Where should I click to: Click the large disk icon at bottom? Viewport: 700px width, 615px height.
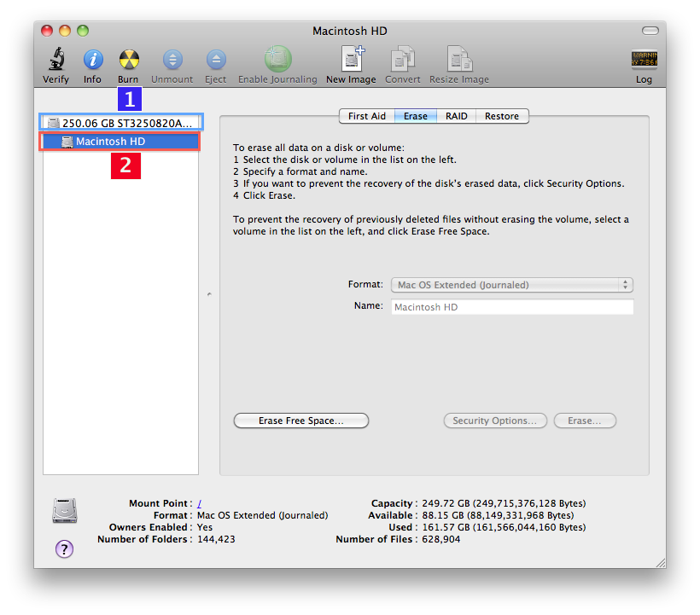(65, 511)
